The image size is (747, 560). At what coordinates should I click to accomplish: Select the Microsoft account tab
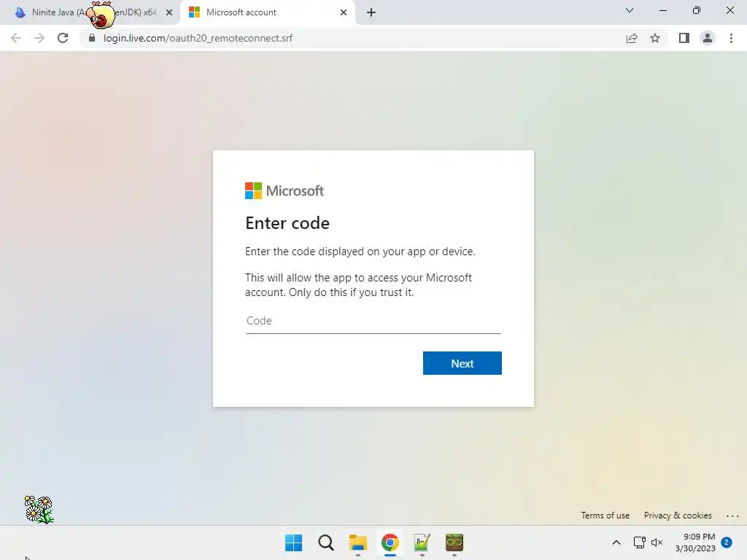(x=267, y=12)
